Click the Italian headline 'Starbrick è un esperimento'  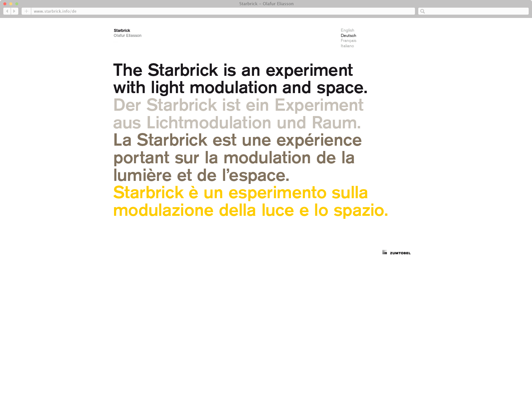tap(220, 193)
